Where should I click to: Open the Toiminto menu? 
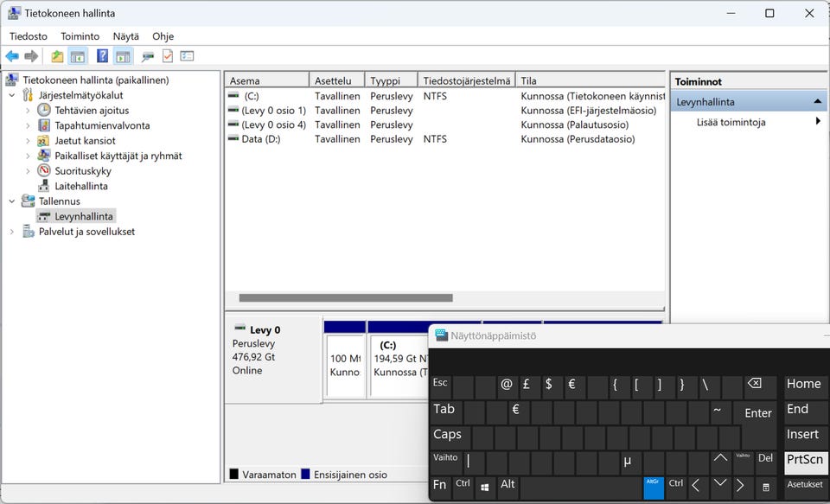pos(80,36)
